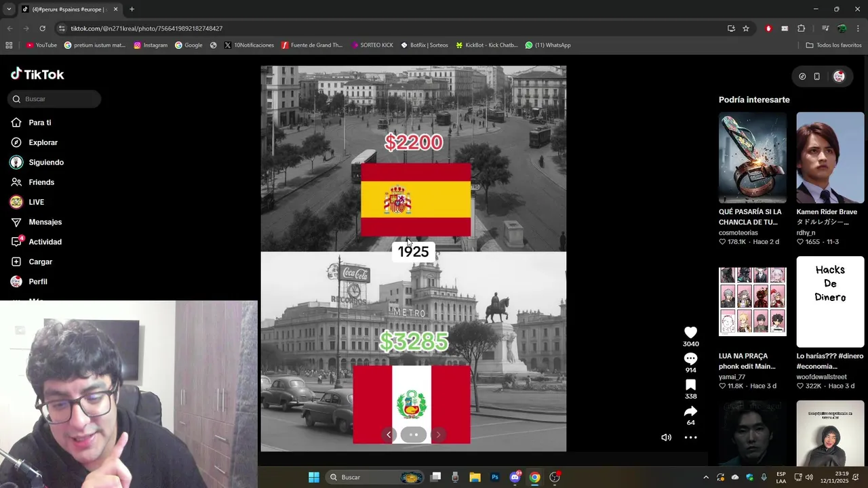Viewport: 868px width, 488px height.
Task: Go to next photo slide arrow
Action: [438, 434]
